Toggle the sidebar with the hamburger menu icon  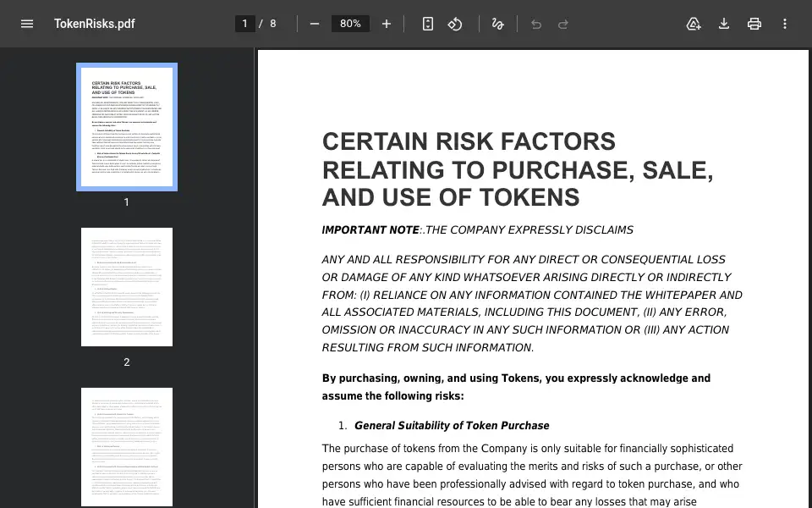point(27,24)
